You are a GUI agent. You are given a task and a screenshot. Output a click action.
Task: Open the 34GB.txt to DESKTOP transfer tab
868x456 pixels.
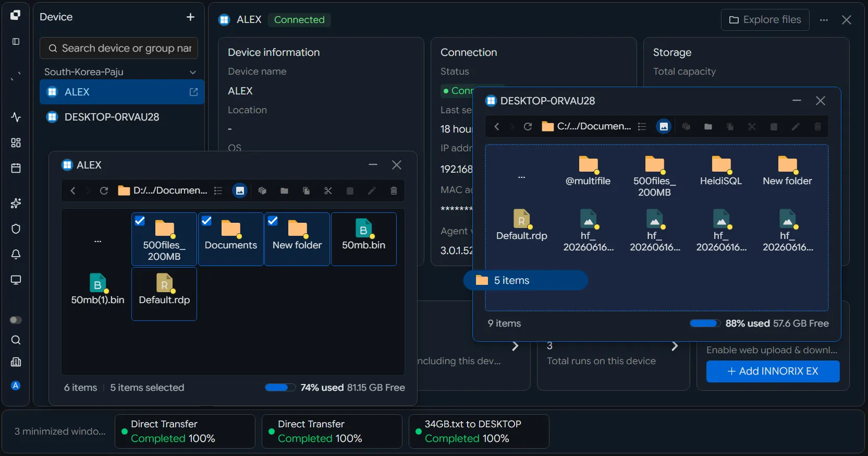(x=479, y=431)
